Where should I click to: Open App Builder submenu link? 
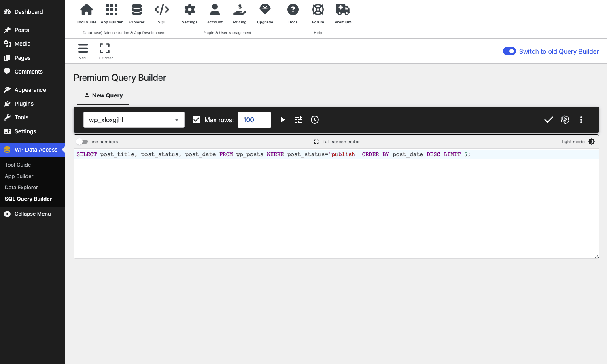pos(19,176)
